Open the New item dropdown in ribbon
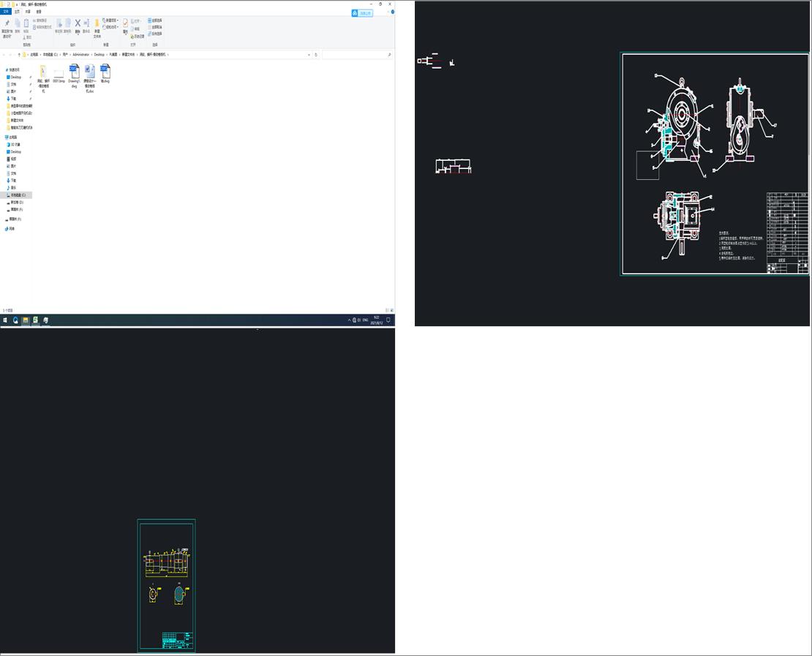Screen dimensions: 812x656 click(111, 20)
